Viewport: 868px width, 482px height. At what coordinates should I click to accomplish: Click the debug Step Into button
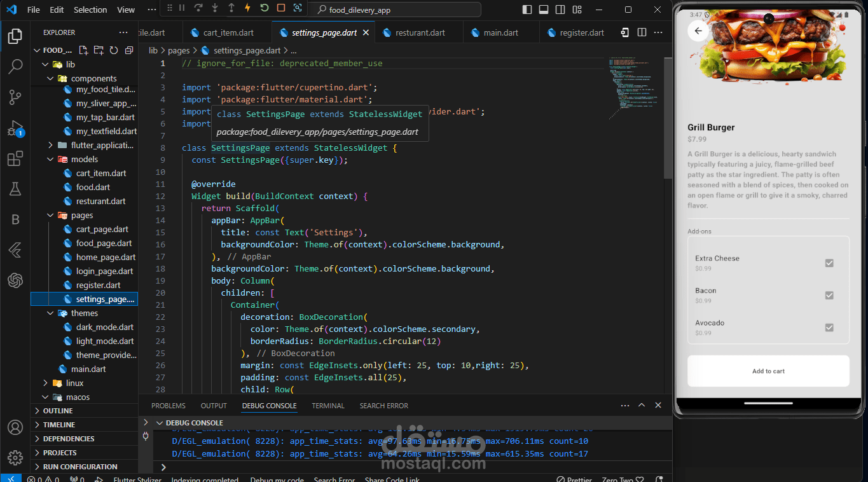click(215, 9)
